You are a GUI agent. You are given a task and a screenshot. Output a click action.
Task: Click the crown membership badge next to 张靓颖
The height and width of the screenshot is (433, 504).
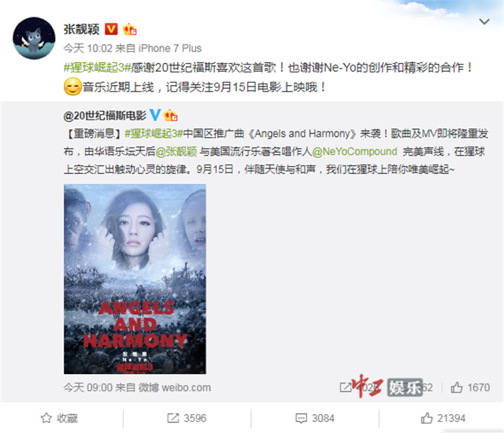pos(129,29)
